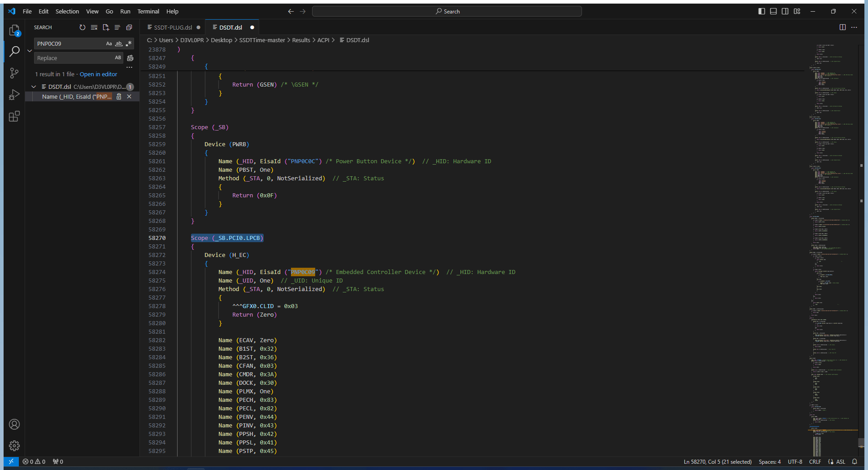Open Source Control view
868x470 pixels.
(x=14, y=73)
